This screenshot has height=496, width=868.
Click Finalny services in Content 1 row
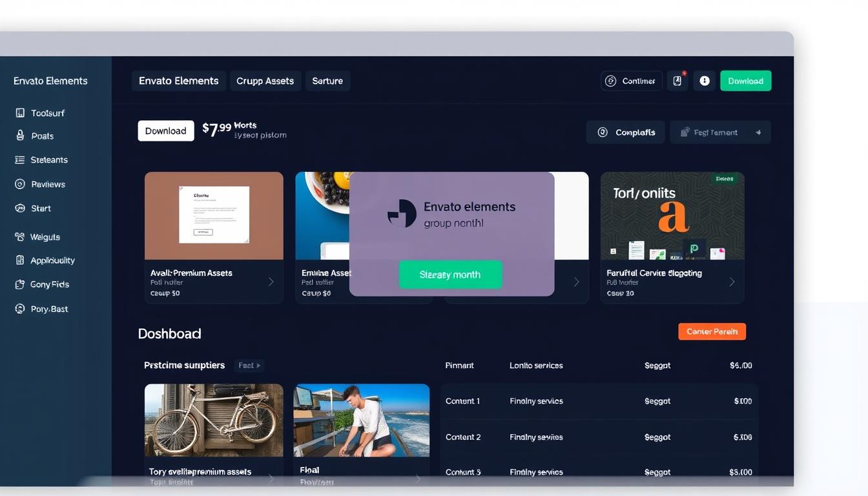click(536, 401)
